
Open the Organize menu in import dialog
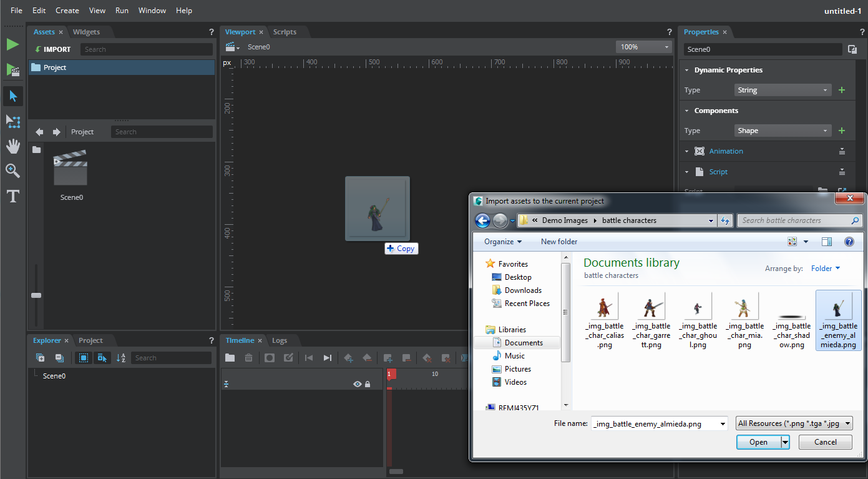(502, 242)
